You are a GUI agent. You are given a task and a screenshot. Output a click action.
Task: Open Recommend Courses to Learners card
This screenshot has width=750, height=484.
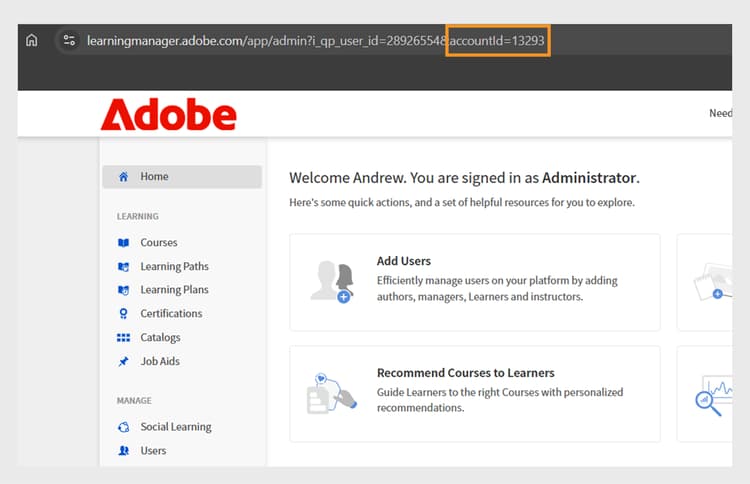(x=475, y=394)
